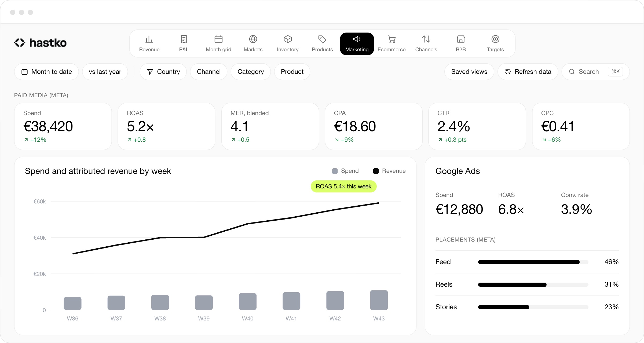Click the Conv. rate 3.9% value
Image resolution: width=644 pixels, height=343 pixels.
tap(576, 209)
